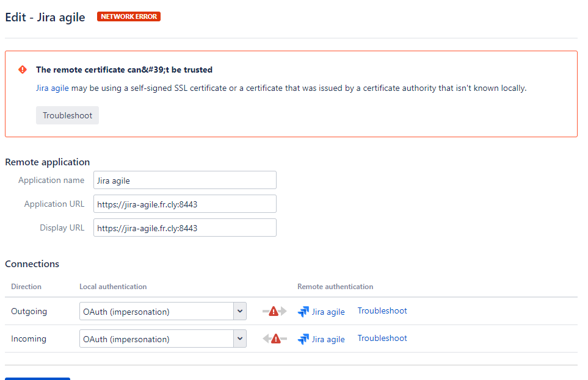Focus the Application name text field
The width and height of the screenshot is (588, 380).
click(184, 180)
